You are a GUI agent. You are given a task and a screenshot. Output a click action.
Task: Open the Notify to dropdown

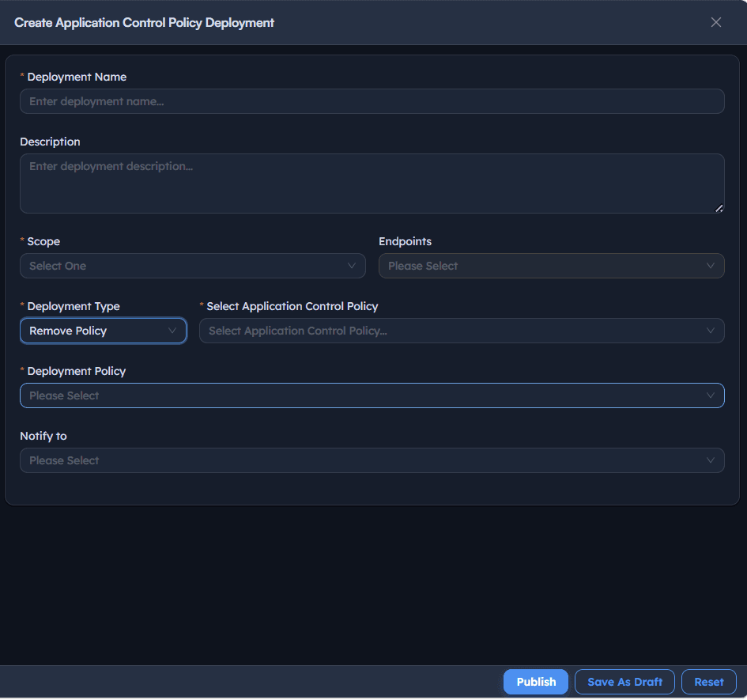coord(372,460)
